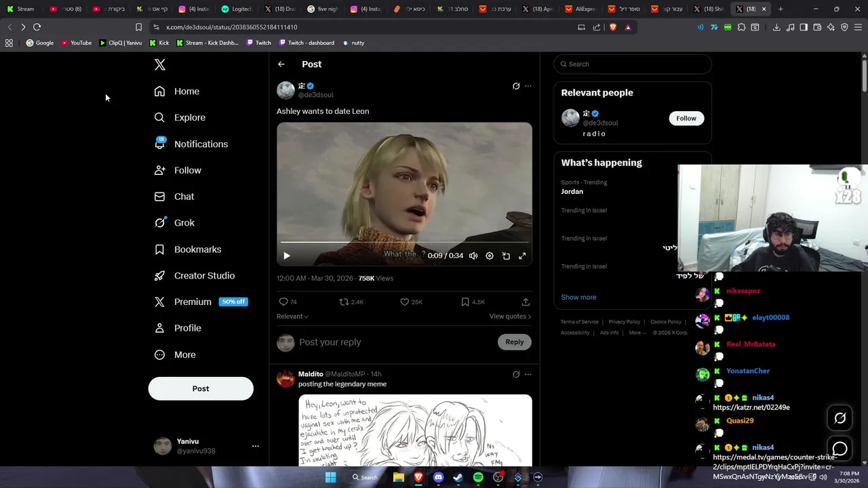Expand the footer More menu
The height and width of the screenshot is (488, 868).
point(637,333)
